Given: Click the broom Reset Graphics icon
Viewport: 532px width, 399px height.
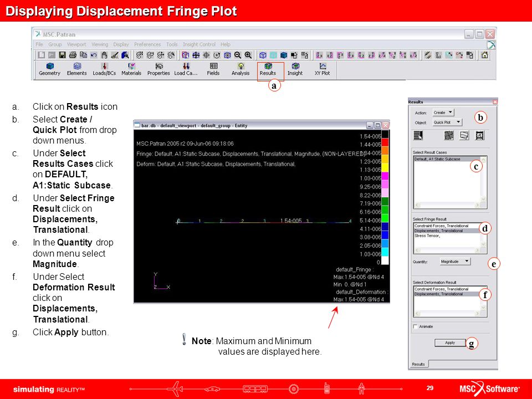Looking at the screenshot, I should click(115, 55).
